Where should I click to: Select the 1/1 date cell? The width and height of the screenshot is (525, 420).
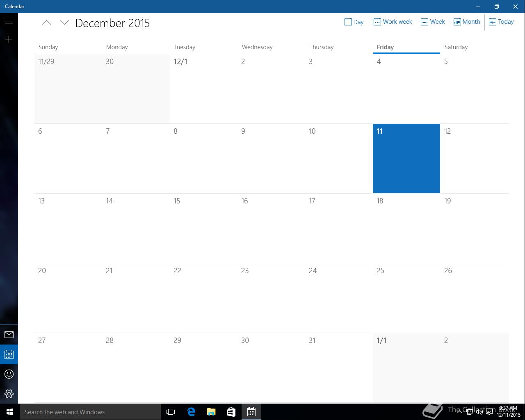pos(406,368)
